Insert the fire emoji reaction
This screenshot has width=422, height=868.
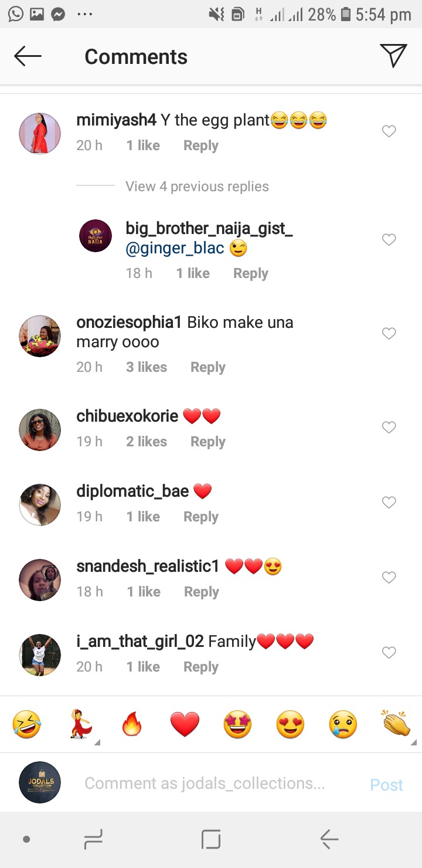pos(132,725)
